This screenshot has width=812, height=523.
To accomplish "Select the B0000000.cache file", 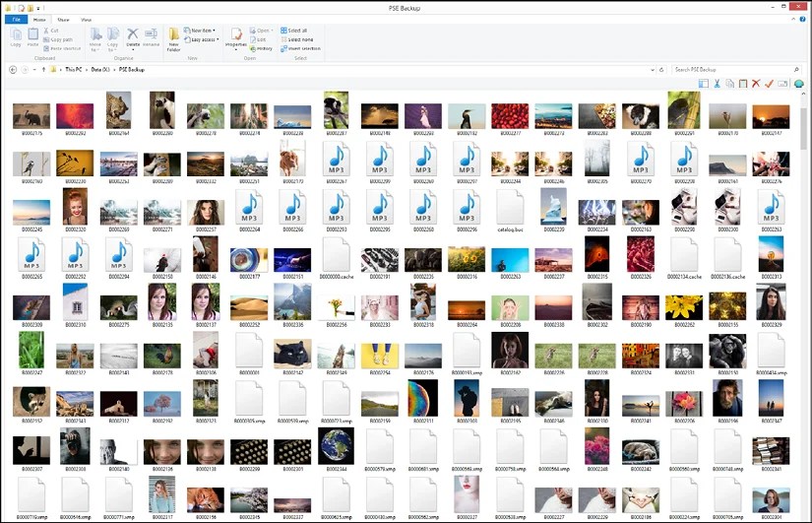I will tap(337, 258).
